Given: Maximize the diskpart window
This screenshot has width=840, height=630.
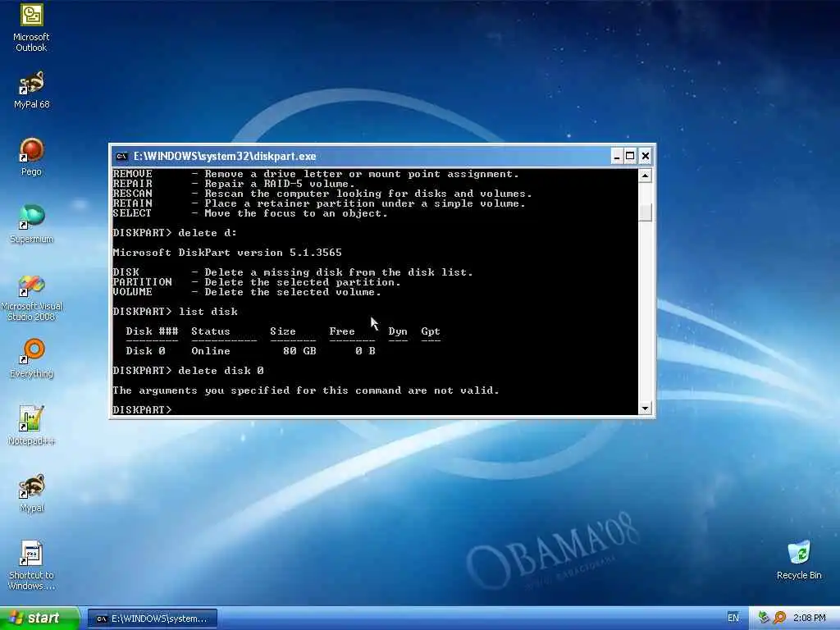Looking at the screenshot, I should click(630, 157).
